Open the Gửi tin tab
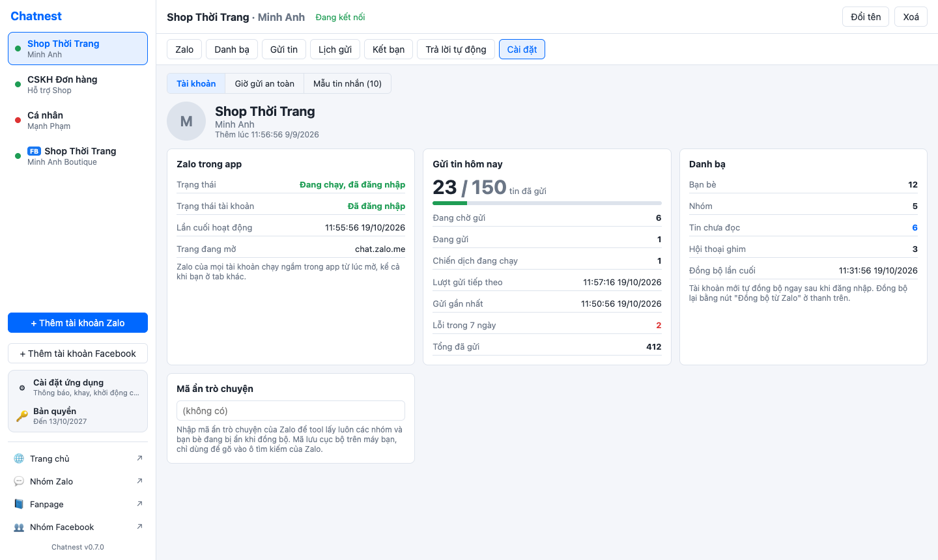938x560 pixels. [x=284, y=49]
